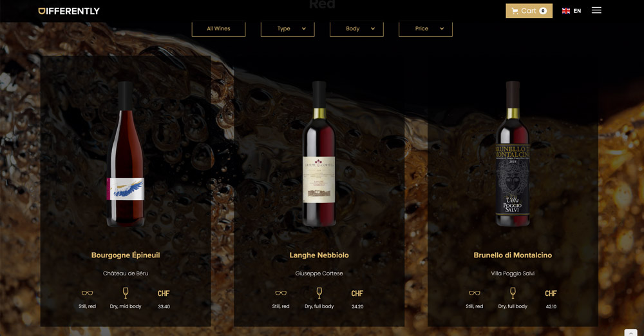Click CHF price icon for Brunello di Montalcino
This screenshot has width=644, height=336.
[551, 293]
